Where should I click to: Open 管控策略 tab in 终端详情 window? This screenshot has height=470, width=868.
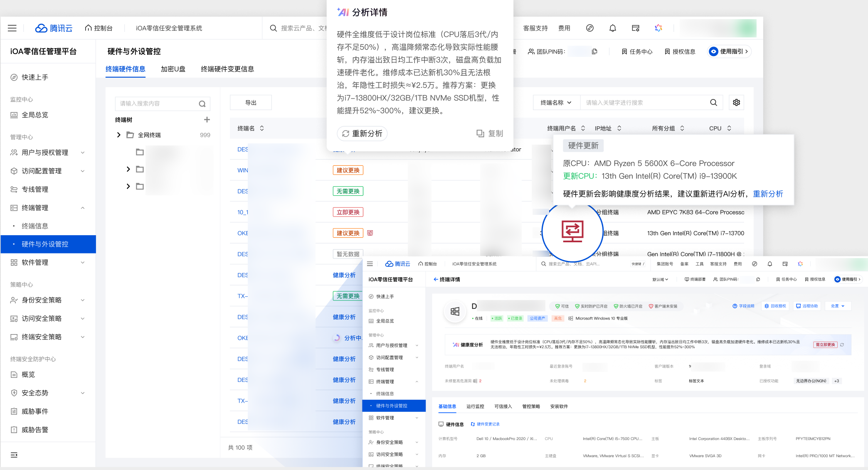pyautogui.click(x=531, y=406)
